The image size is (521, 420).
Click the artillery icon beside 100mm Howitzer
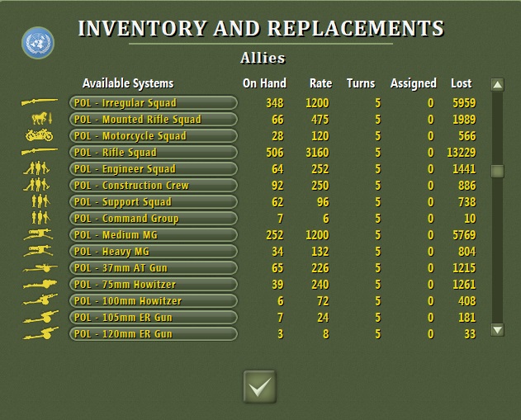(40, 300)
